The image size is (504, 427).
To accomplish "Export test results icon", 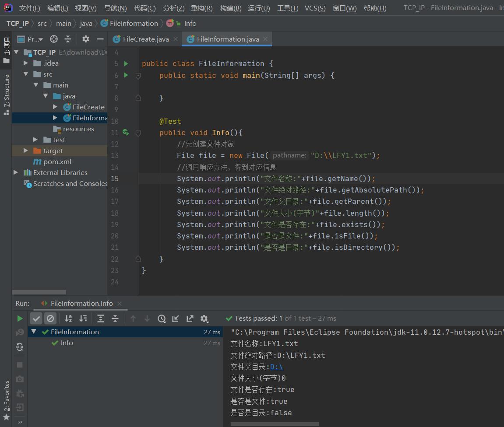I will 190,318.
